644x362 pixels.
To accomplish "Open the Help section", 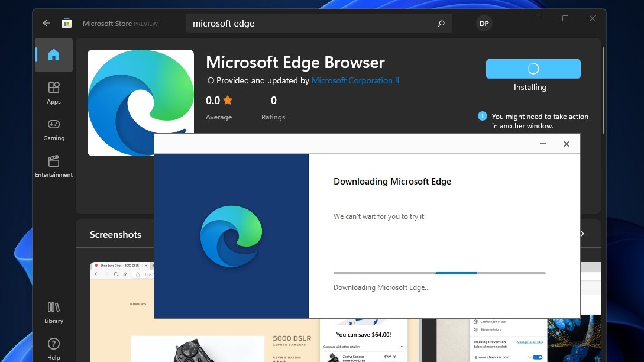I will click(x=54, y=349).
